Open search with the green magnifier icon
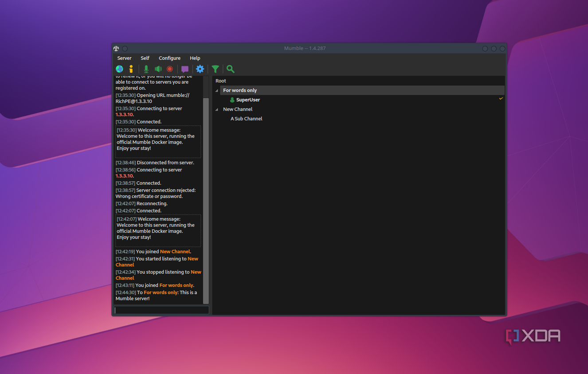 tap(231, 69)
